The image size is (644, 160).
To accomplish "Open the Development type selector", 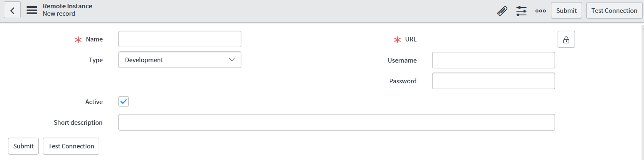I will point(180,60).
